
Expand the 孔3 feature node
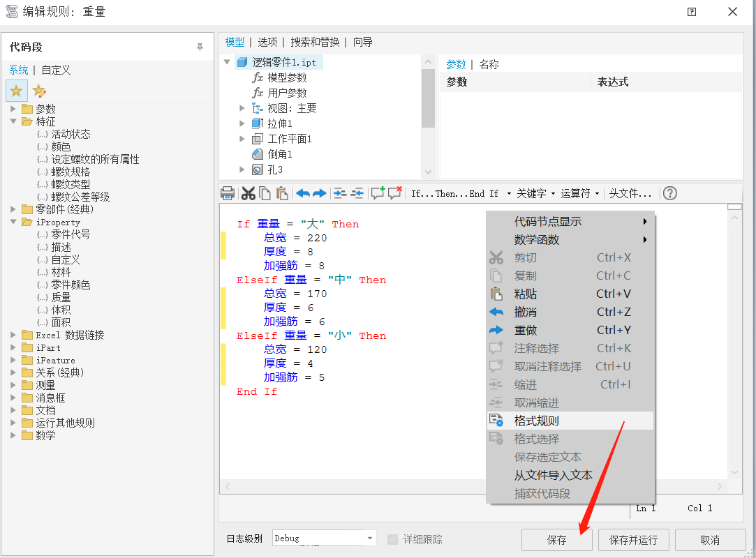[242, 169]
